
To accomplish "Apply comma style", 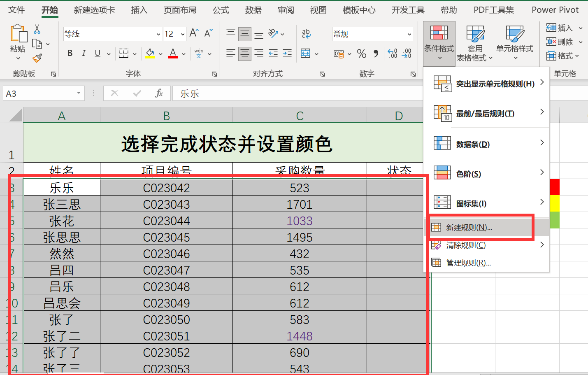I will point(376,54).
